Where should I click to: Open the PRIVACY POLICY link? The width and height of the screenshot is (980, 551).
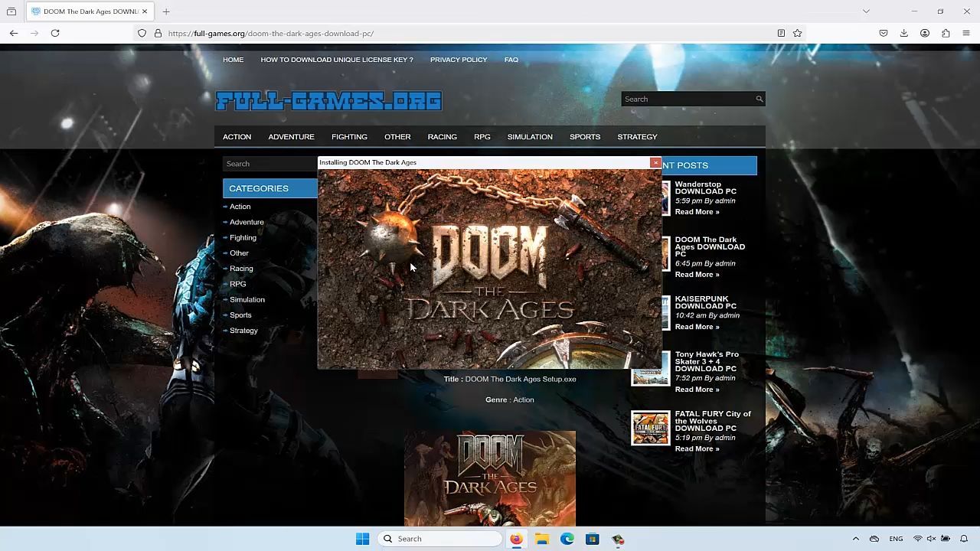pyautogui.click(x=459, y=60)
